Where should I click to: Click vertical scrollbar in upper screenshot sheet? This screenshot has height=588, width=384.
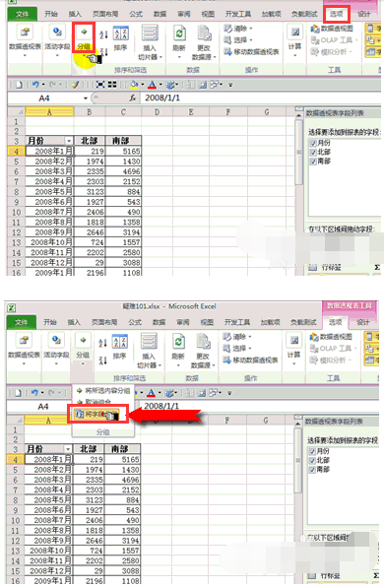coord(299,152)
